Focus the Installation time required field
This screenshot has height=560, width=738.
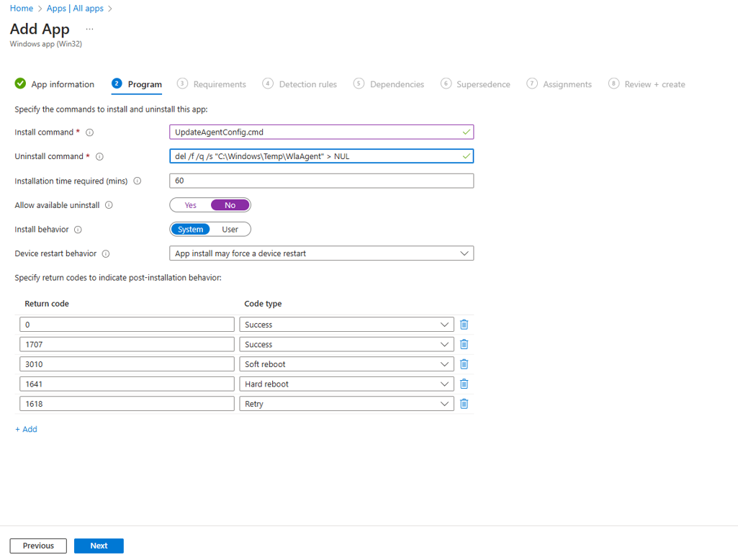(x=321, y=181)
